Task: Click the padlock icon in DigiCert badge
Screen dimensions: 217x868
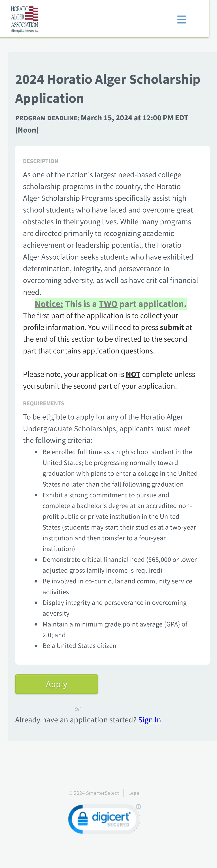Action: pos(82,819)
